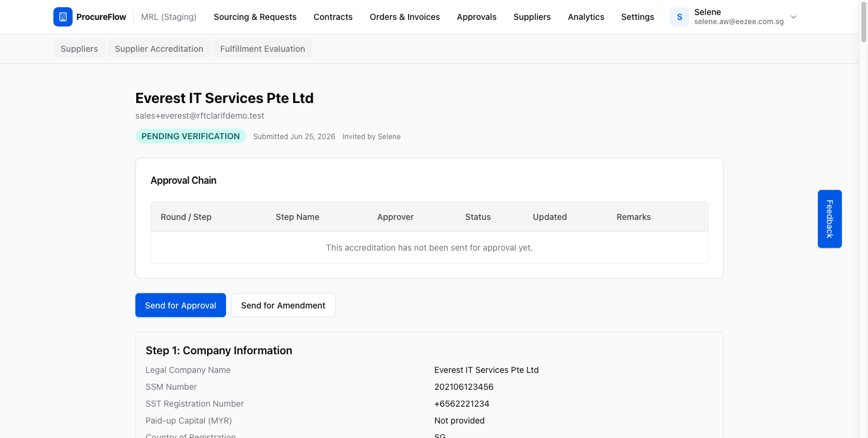This screenshot has height=438, width=868.
Task: Open Orders & Invoices menu
Action: tap(404, 17)
